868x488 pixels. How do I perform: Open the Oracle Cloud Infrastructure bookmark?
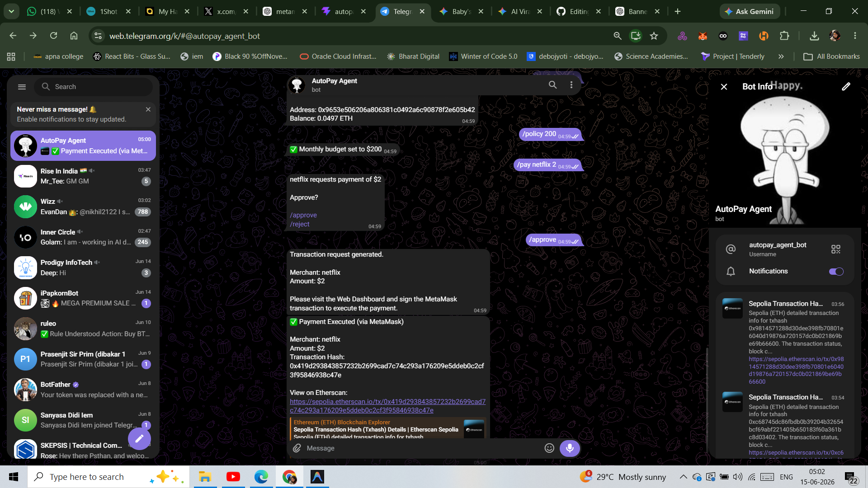[338, 56]
